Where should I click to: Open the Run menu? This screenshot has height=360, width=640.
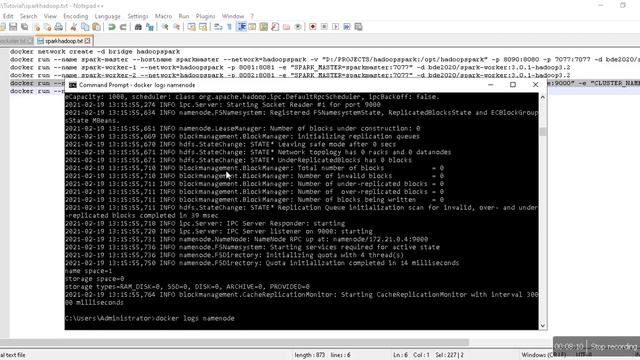(184, 16)
